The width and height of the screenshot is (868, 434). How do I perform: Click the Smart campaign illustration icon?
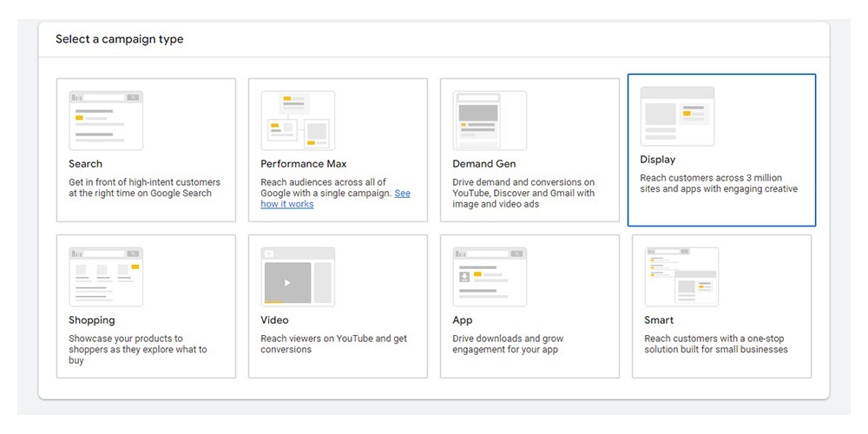pyautogui.click(x=681, y=277)
